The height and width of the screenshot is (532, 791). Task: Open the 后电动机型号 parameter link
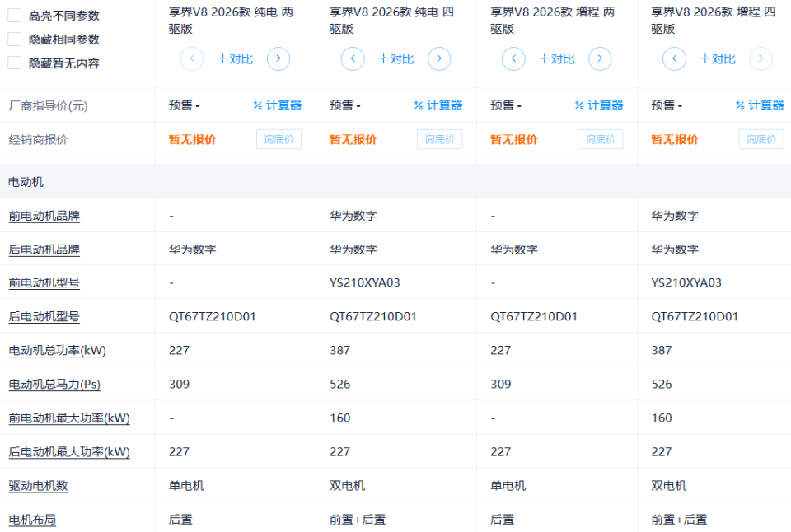pyautogui.click(x=44, y=317)
